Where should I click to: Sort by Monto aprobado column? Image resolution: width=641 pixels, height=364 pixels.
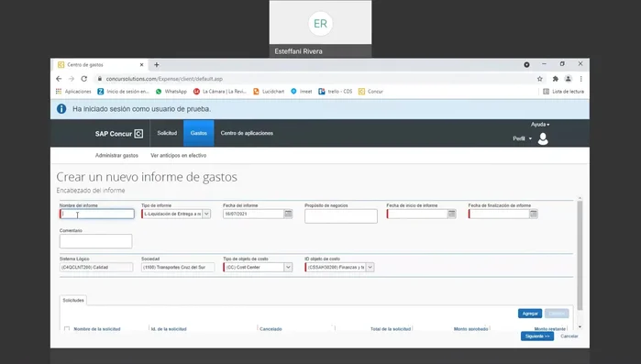[471, 329]
